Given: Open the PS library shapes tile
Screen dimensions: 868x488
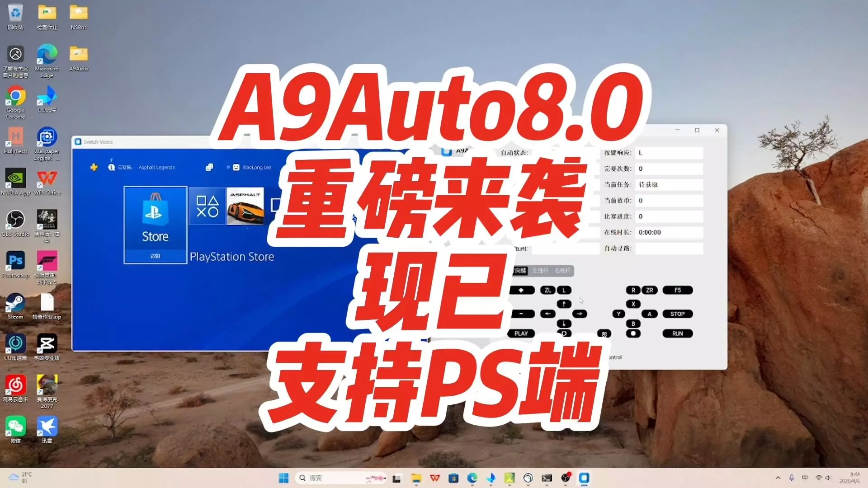Looking at the screenshot, I should point(207,206).
